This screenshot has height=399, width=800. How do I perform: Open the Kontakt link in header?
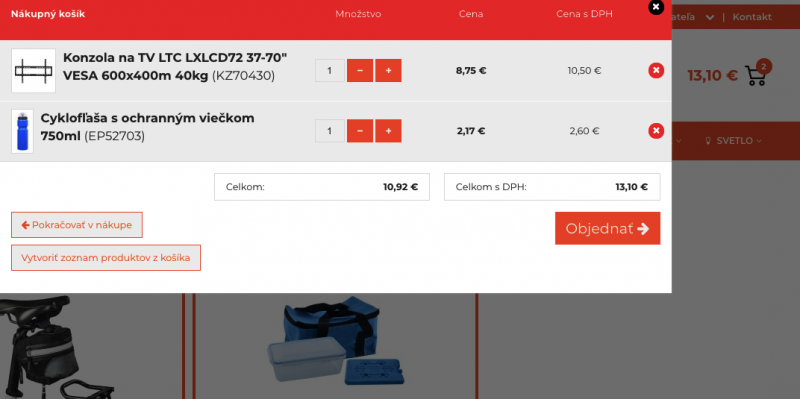(752, 17)
